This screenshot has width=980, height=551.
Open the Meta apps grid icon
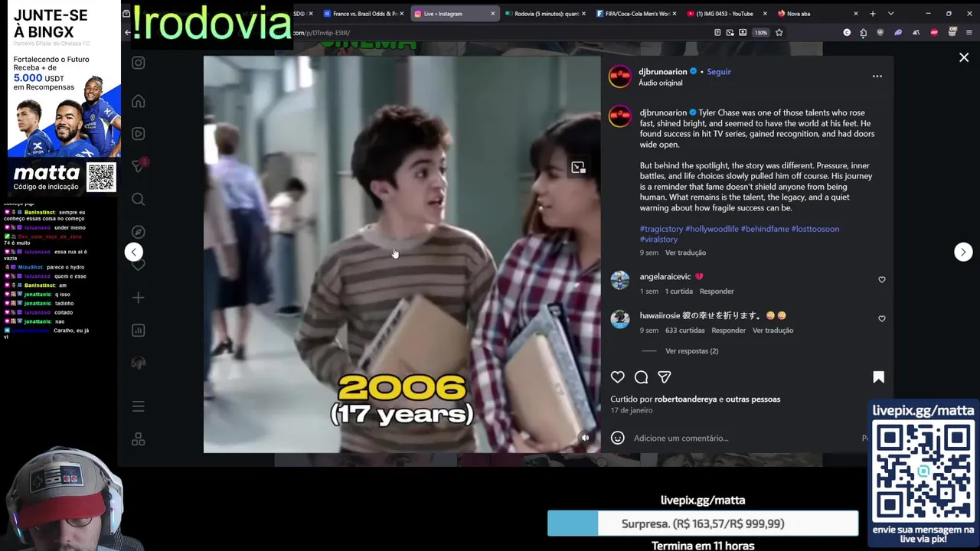pyautogui.click(x=138, y=439)
